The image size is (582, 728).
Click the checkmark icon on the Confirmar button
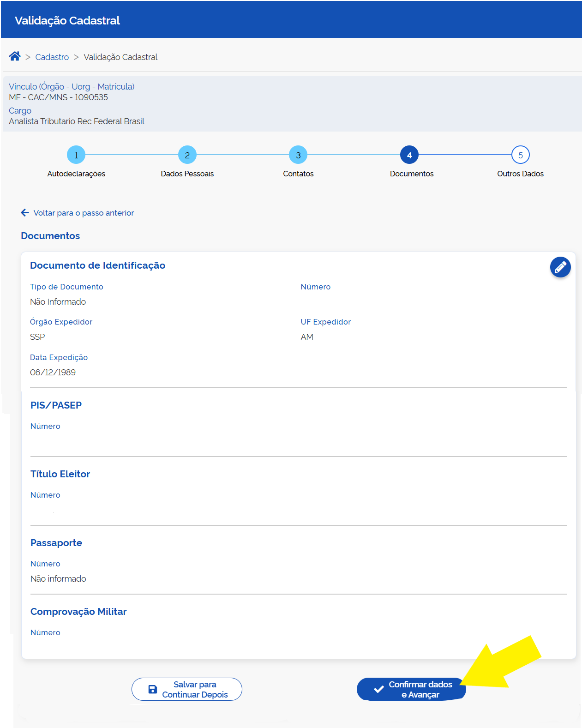click(x=379, y=689)
